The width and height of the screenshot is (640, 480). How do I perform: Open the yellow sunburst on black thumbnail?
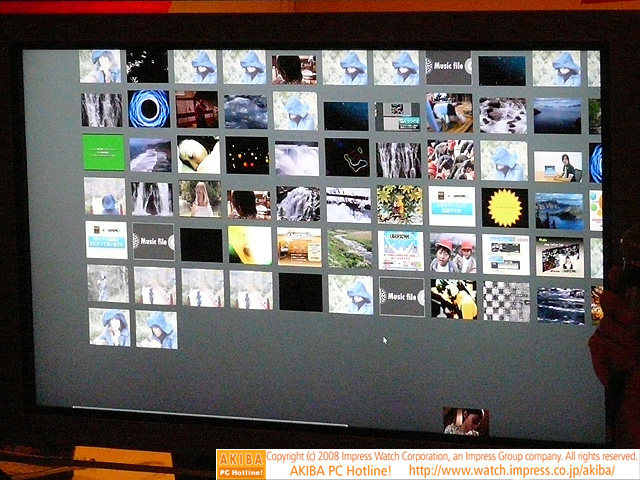(x=505, y=207)
